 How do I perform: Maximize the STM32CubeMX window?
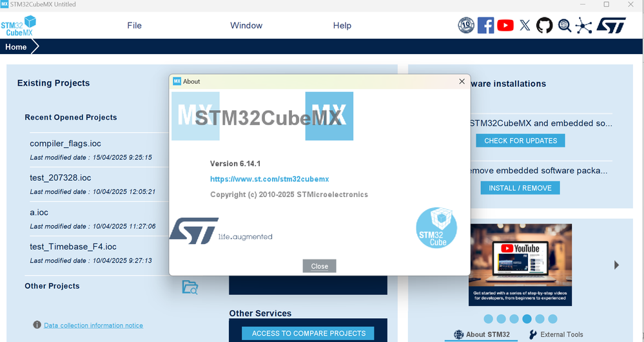pyautogui.click(x=606, y=5)
